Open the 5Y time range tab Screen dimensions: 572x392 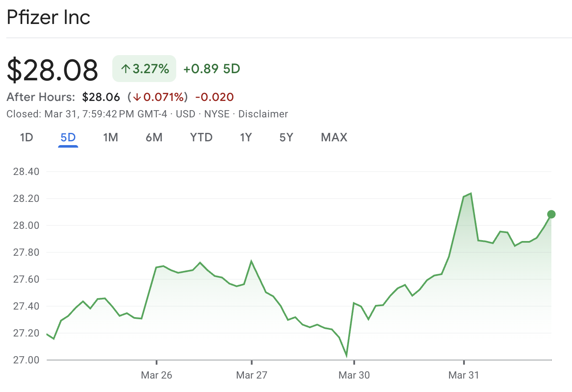coord(286,137)
